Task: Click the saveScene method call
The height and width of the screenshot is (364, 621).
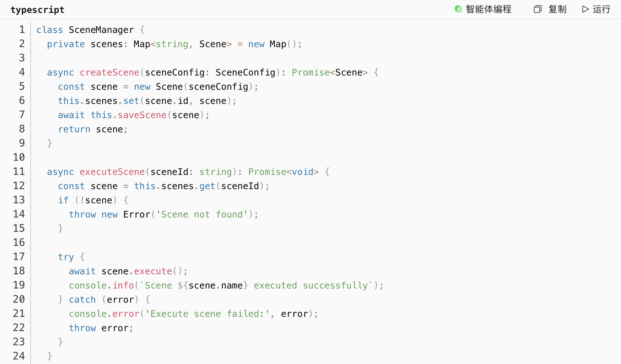Action: [x=142, y=115]
